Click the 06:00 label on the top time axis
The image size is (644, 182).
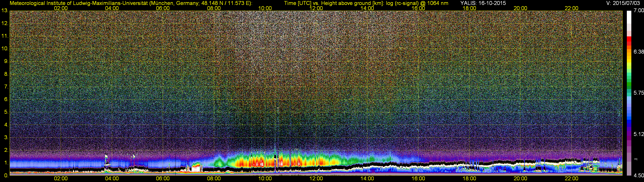(163, 8)
